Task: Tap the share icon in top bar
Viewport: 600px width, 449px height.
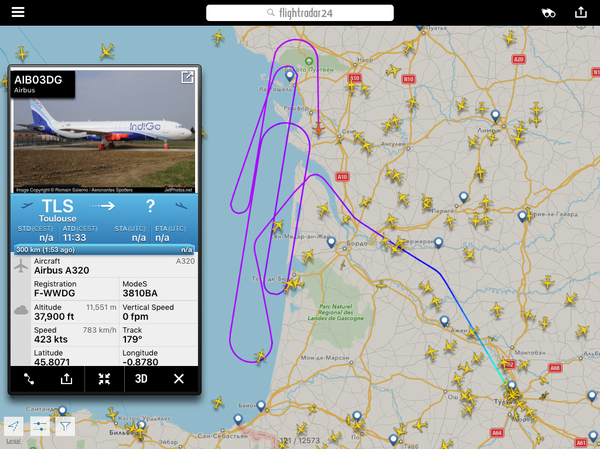Action: pos(580,12)
